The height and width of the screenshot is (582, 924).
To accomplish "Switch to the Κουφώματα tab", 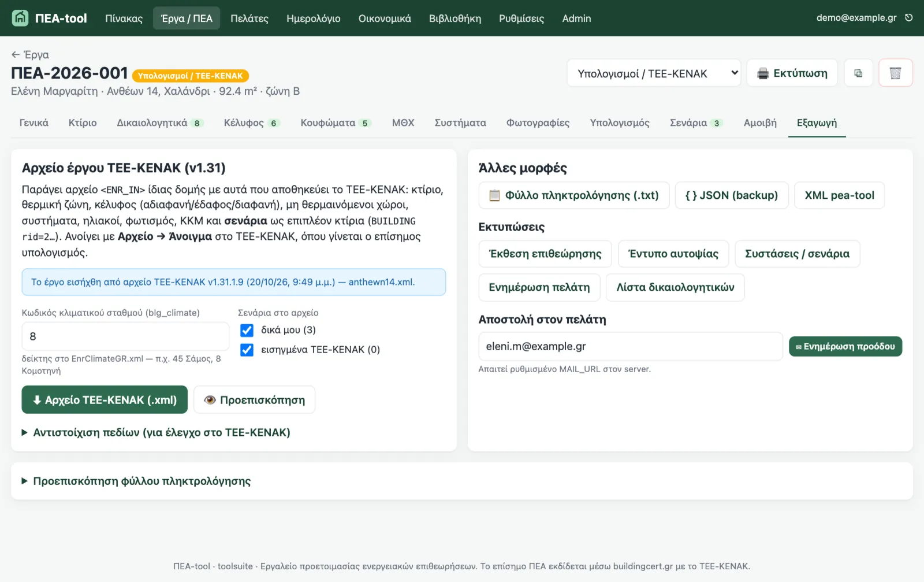I will click(336, 123).
